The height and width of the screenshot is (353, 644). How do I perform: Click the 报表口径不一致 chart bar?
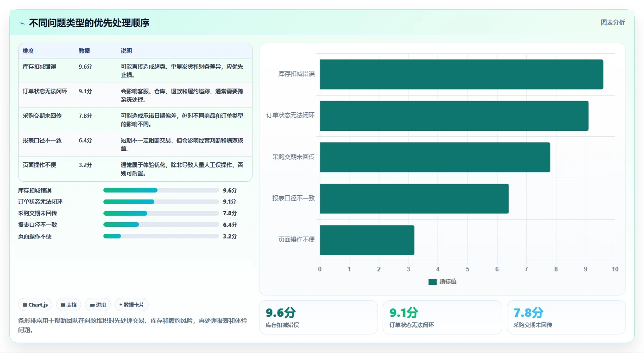point(414,199)
